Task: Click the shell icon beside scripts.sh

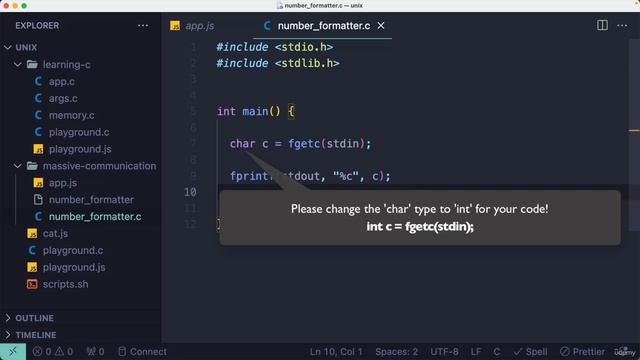Action: 32,284
